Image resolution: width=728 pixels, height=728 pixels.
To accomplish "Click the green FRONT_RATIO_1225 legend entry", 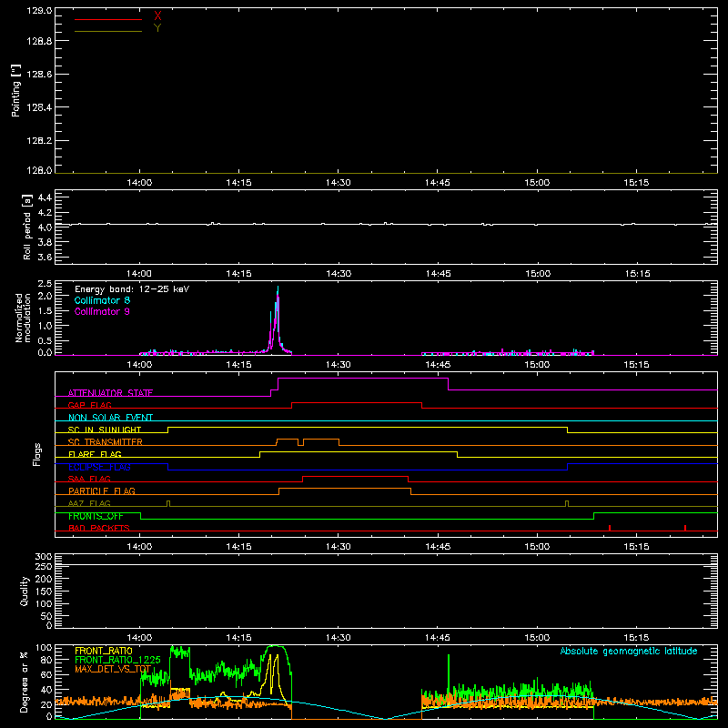I will click(x=117, y=660).
